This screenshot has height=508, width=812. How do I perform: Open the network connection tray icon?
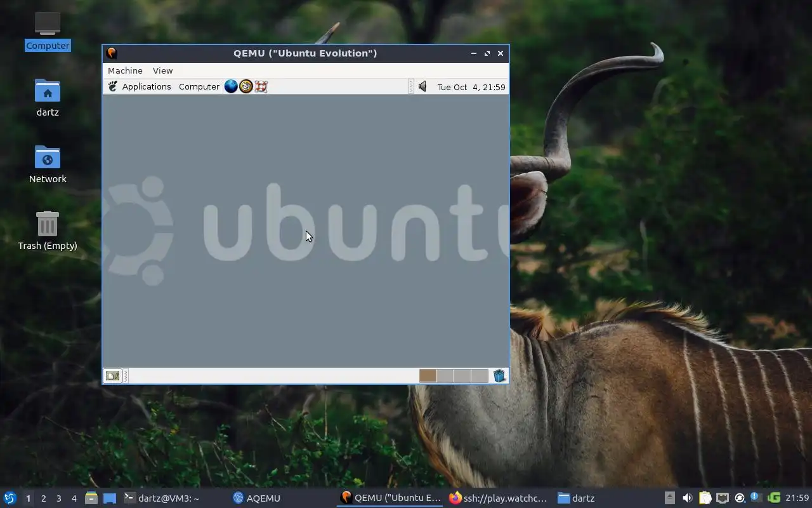coord(722,498)
